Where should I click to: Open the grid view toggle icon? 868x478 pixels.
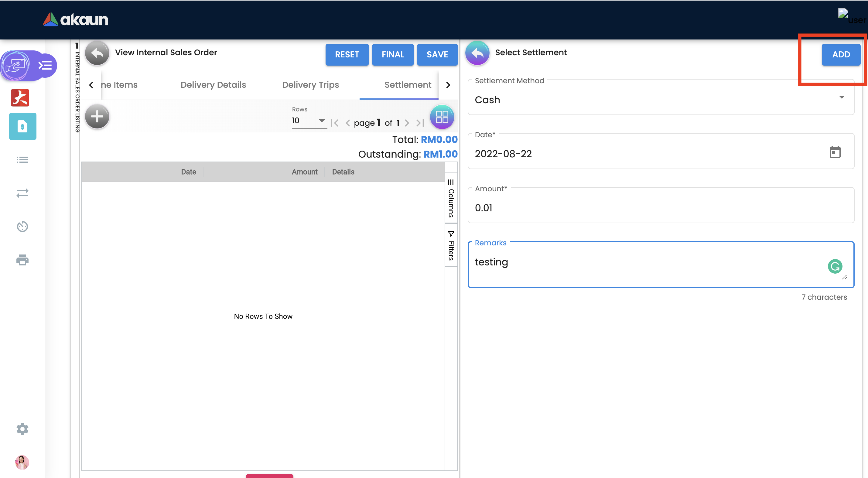(x=442, y=117)
